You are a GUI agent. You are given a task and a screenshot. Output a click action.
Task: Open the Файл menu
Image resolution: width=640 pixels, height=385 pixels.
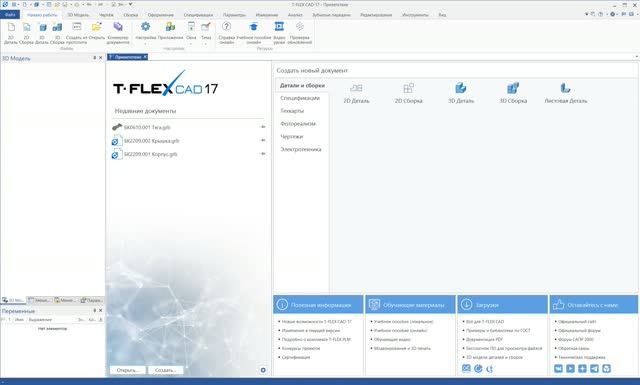10,15
